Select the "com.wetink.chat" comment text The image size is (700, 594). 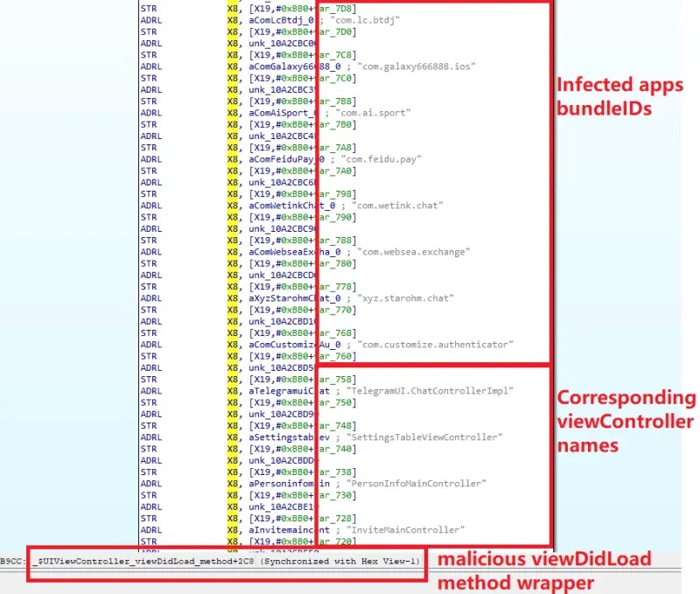397,206
